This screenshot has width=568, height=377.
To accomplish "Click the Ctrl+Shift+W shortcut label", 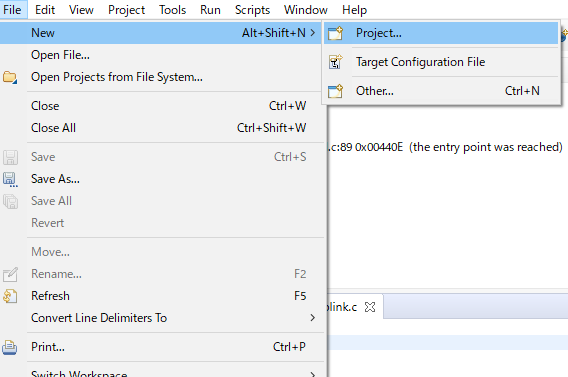I will (x=272, y=128).
